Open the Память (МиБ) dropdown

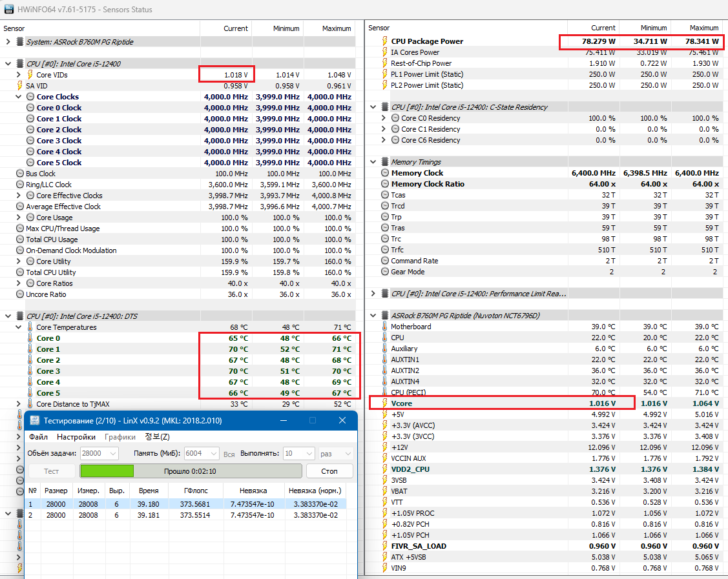tap(213, 453)
